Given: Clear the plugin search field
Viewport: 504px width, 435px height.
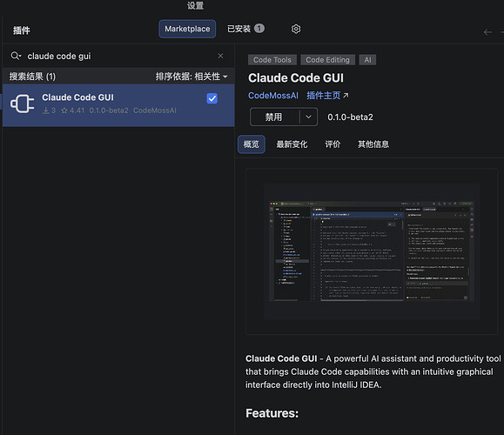Looking at the screenshot, I should click(x=220, y=56).
